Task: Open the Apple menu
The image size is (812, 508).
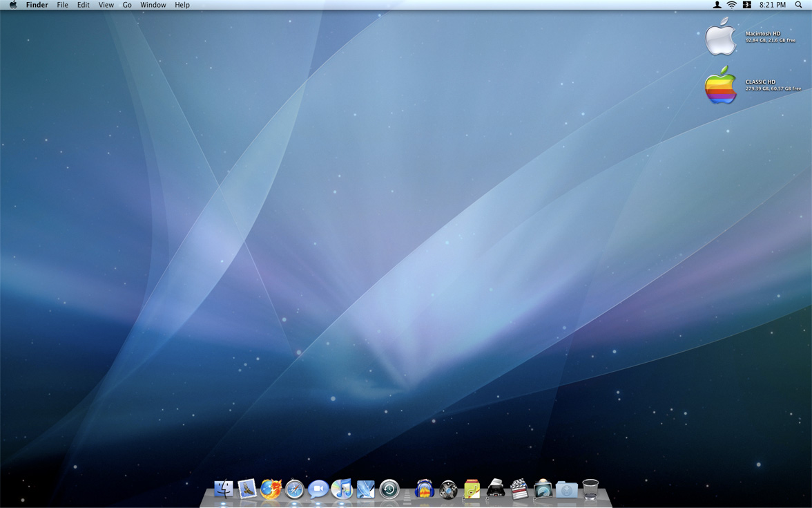Action: 13,5
